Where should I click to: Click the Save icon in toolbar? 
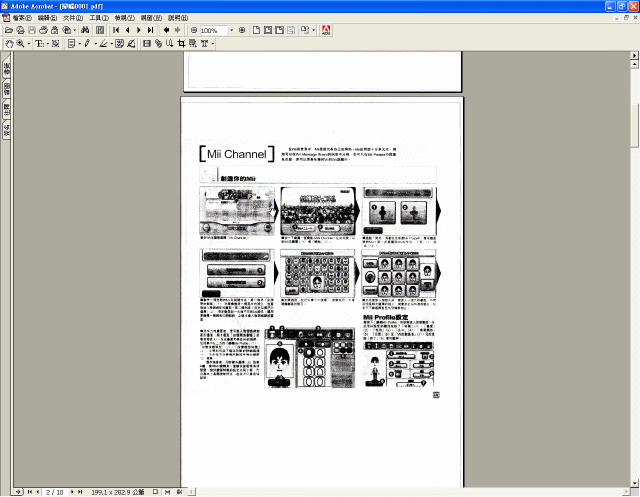coord(32,30)
